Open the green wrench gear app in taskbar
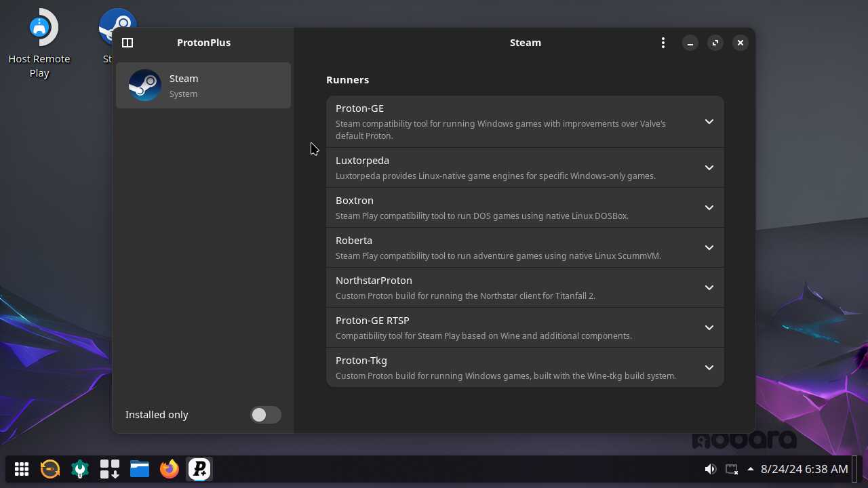 80,469
